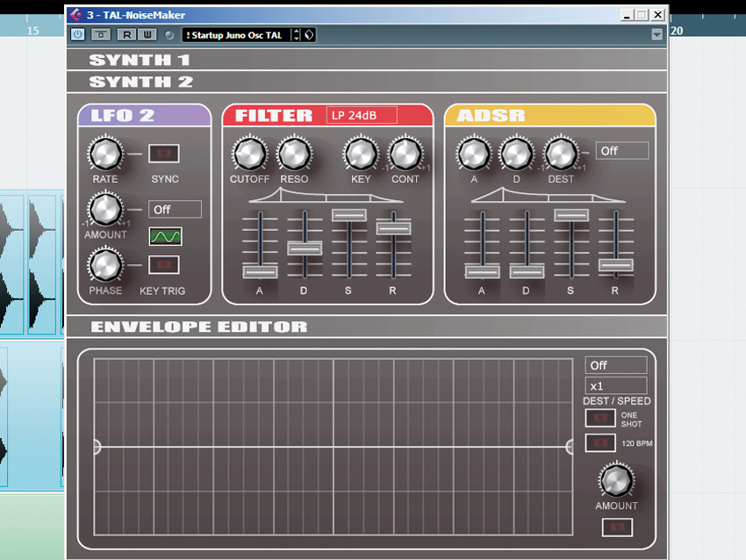Click the ENVELOPE EDITOR section header
The width and height of the screenshot is (746, 560).
(x=367, y=327)
